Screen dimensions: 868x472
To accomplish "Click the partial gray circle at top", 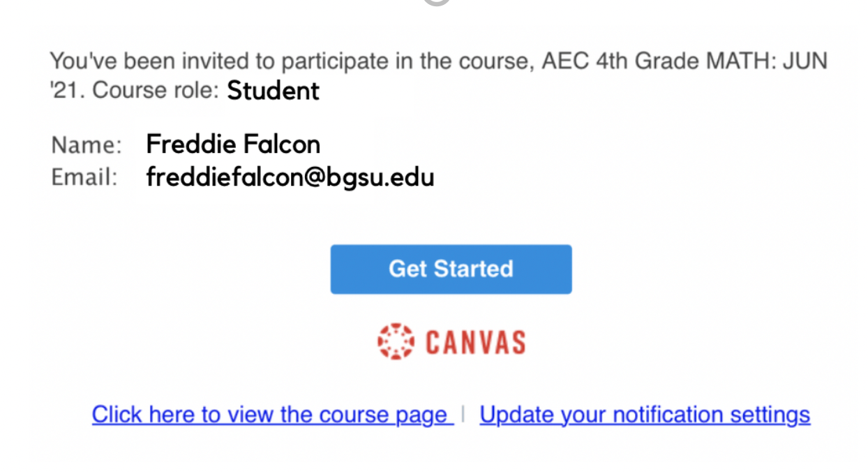I will pos(437,3).
